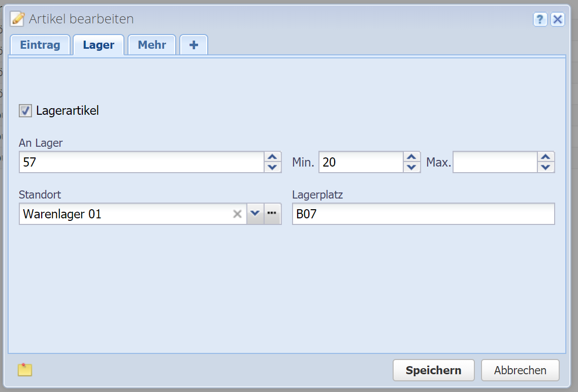
Task: Open Standort lookup via three-dots button
Action: pyautogui.click(x=272, y=214)
